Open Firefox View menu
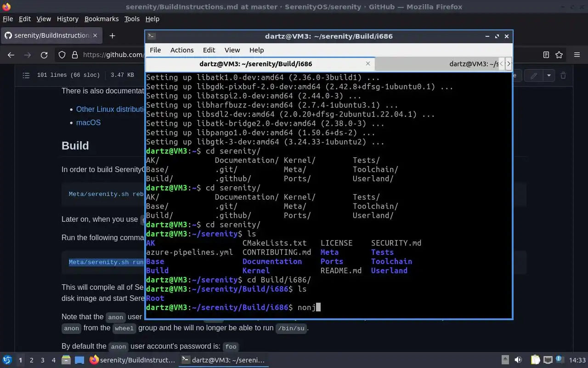Viewport: 588px width, 368px height. [44, 19]
